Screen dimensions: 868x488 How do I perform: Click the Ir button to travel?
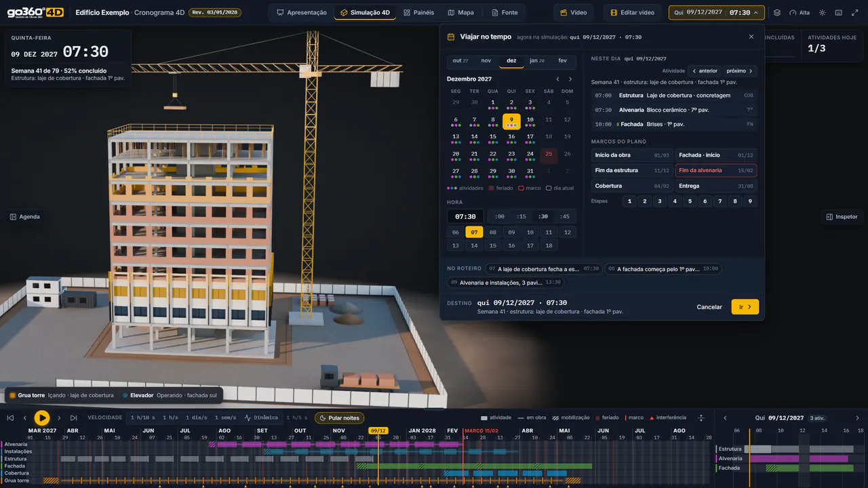pos(745,307)
